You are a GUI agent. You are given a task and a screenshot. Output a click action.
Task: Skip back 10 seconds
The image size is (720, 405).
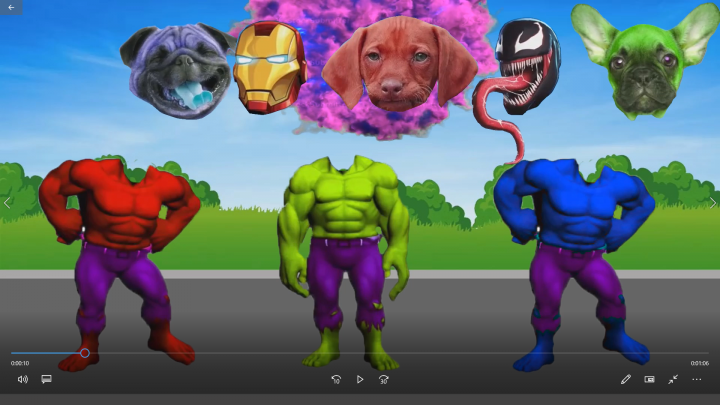[336, 379]
